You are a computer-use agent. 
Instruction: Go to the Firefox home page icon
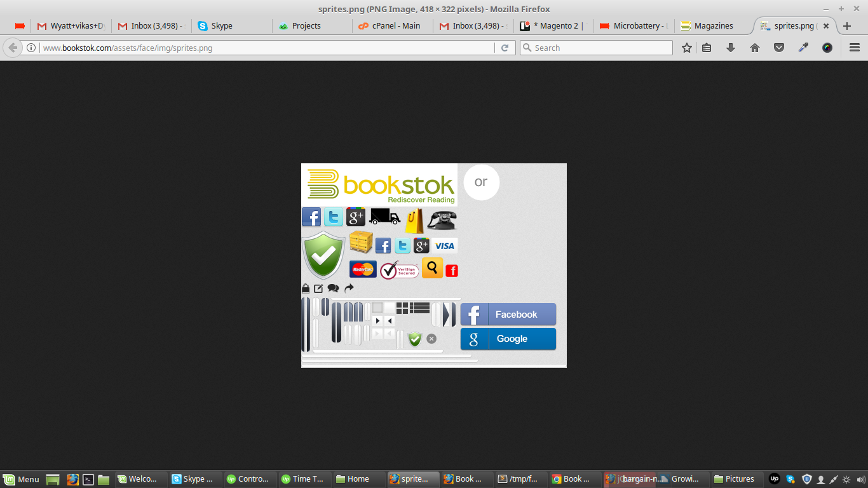pyautogui.click(x=755, y=48)
